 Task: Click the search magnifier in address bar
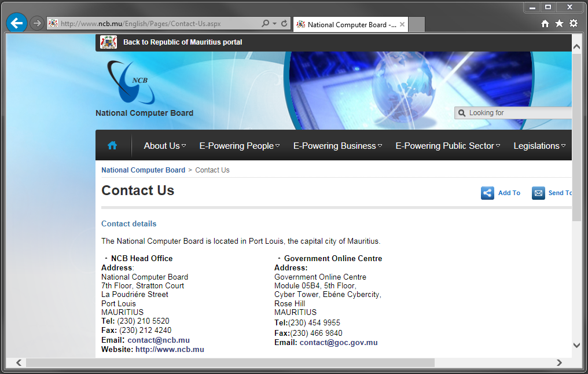click(x=265, y=23)
